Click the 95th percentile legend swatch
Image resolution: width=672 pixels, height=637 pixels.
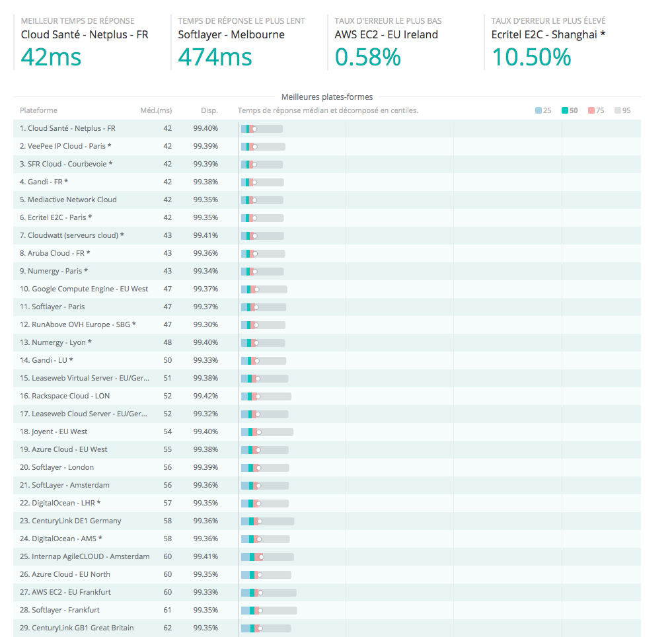coord(618,110)
